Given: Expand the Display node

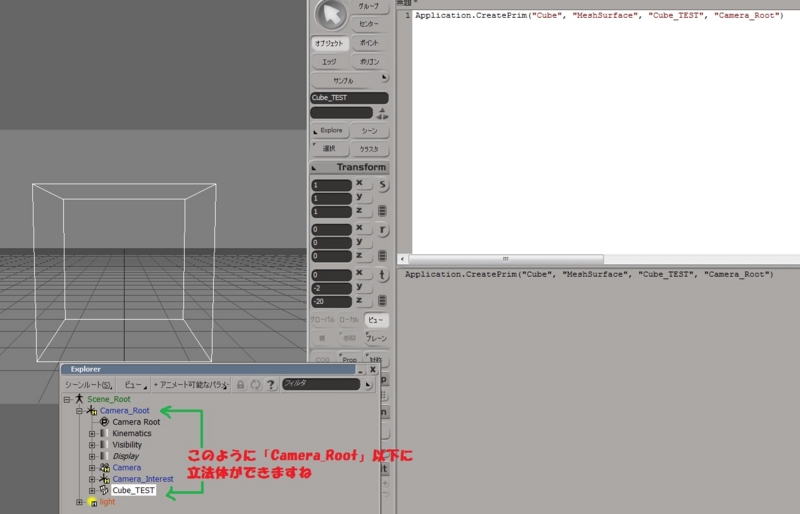Looking at the screenshot, I should click(x=92, y=456).
